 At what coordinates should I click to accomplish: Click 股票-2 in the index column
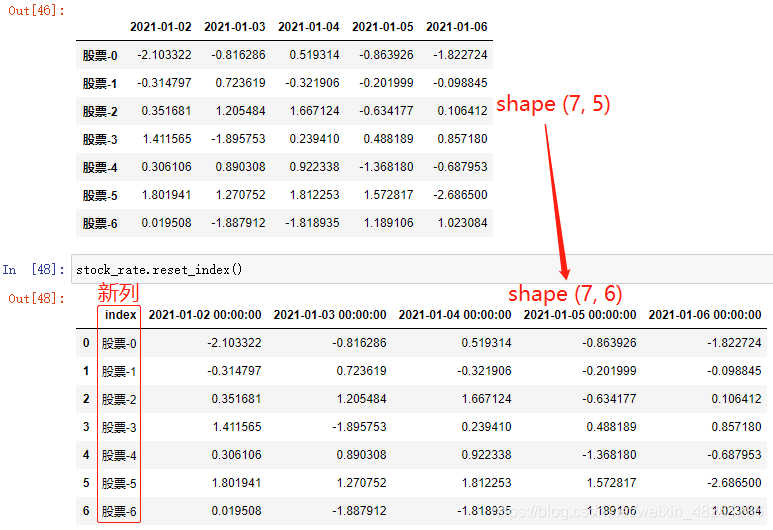point(119,399)
